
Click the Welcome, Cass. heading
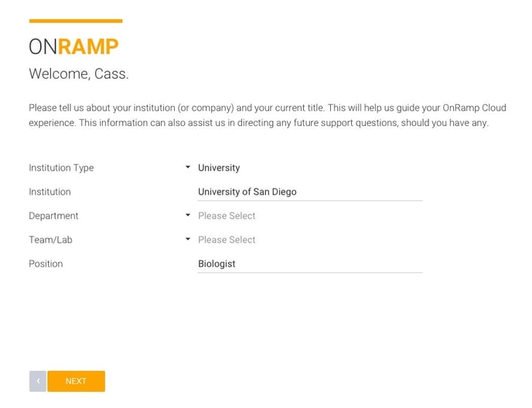(x=79, y=73)
